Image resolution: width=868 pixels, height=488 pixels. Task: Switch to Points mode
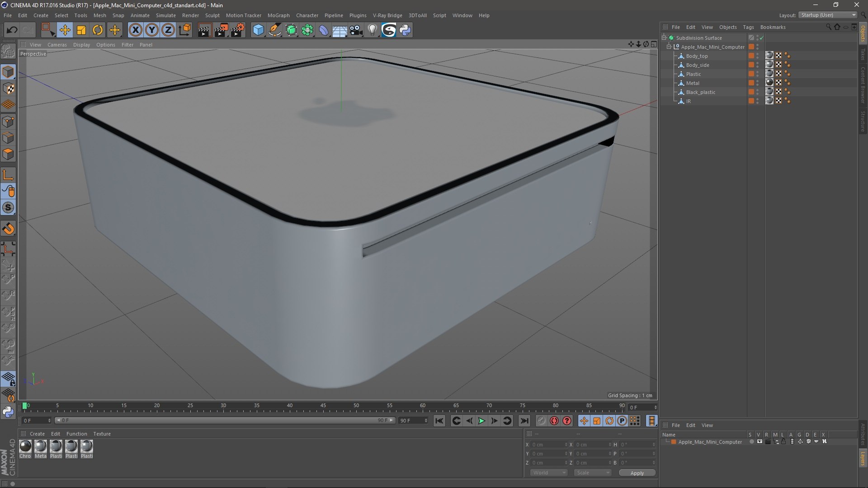point(8,122)
